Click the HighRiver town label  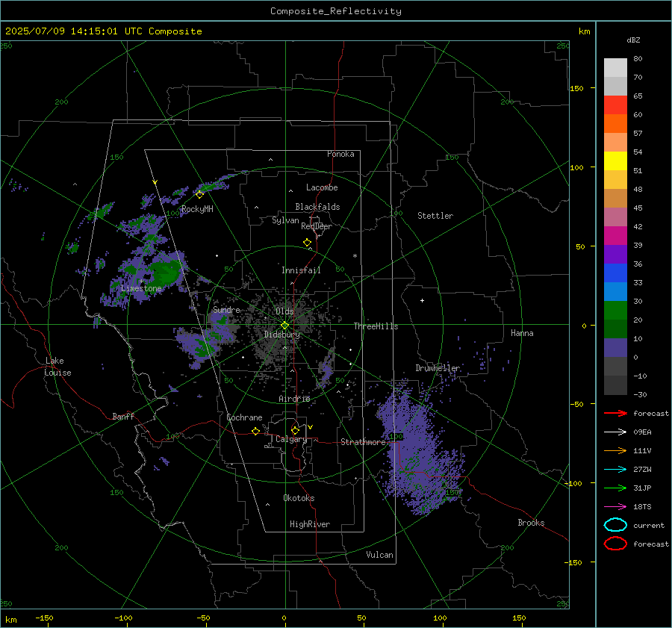310,524
